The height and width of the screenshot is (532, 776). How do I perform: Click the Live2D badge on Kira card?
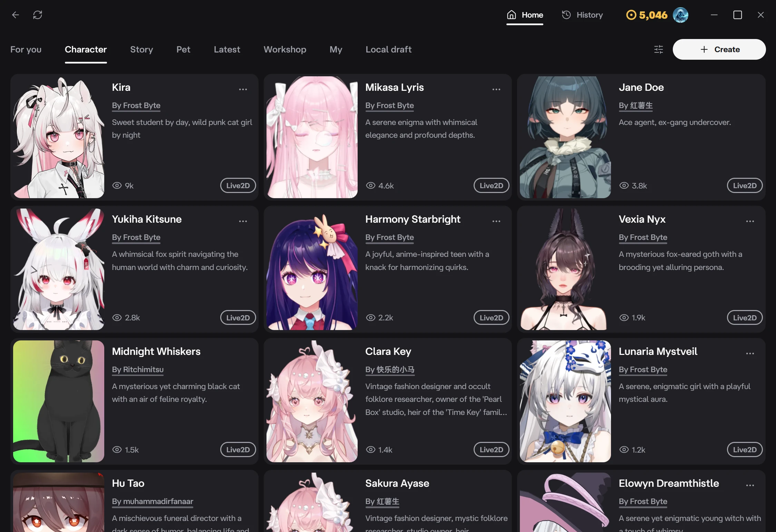238,185
